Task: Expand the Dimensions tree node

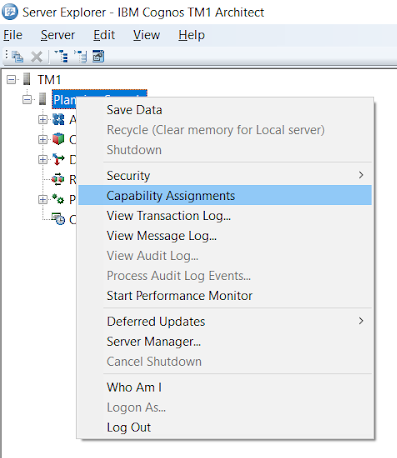Action: 43,159
